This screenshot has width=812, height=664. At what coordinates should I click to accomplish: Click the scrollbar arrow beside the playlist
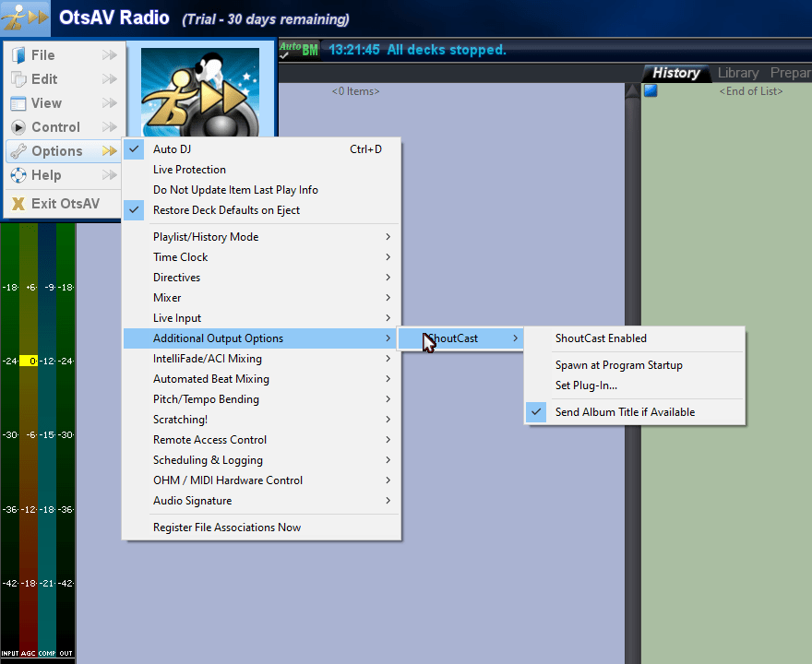(x=632, y=89)
